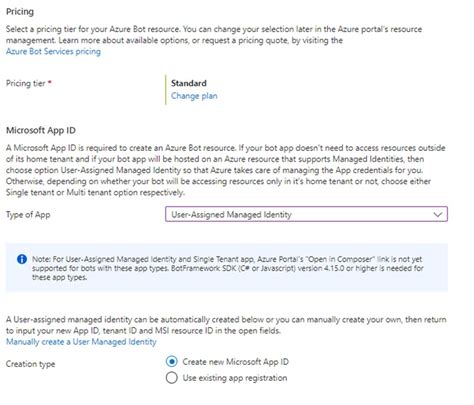Click the Creation type field label
474x405 pixels.
(30, 364)
